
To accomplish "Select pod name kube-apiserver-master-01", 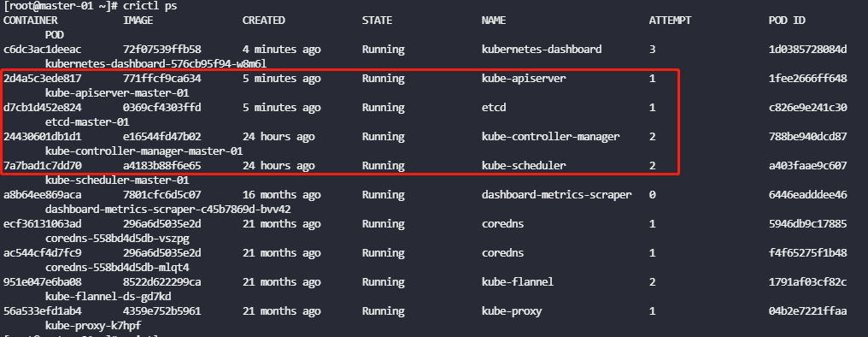I will 117,93.
